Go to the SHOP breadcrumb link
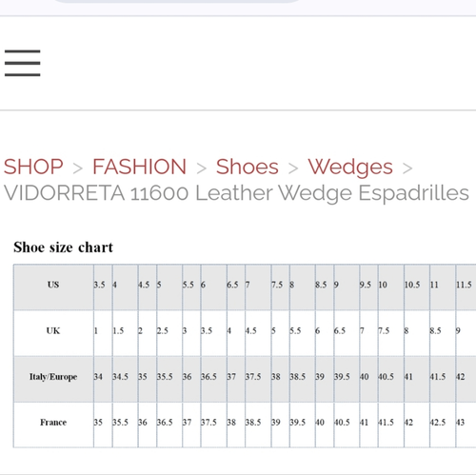 point(33,167)
